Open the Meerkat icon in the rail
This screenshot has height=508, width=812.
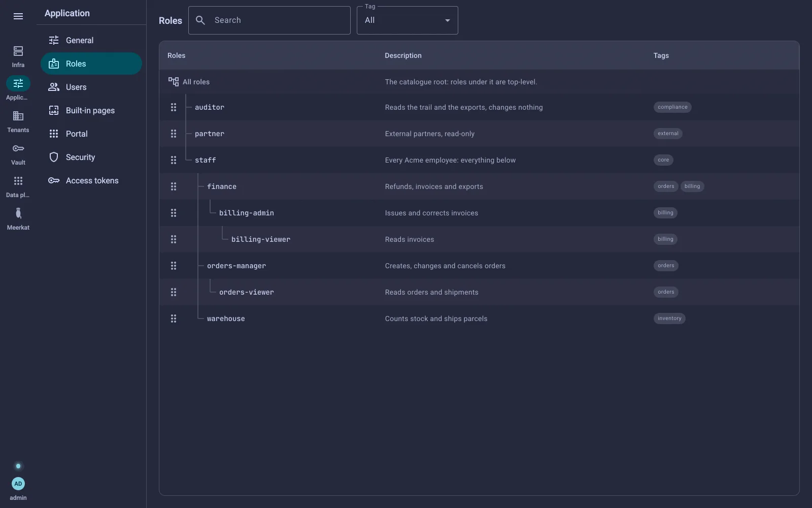click(18, 213)
